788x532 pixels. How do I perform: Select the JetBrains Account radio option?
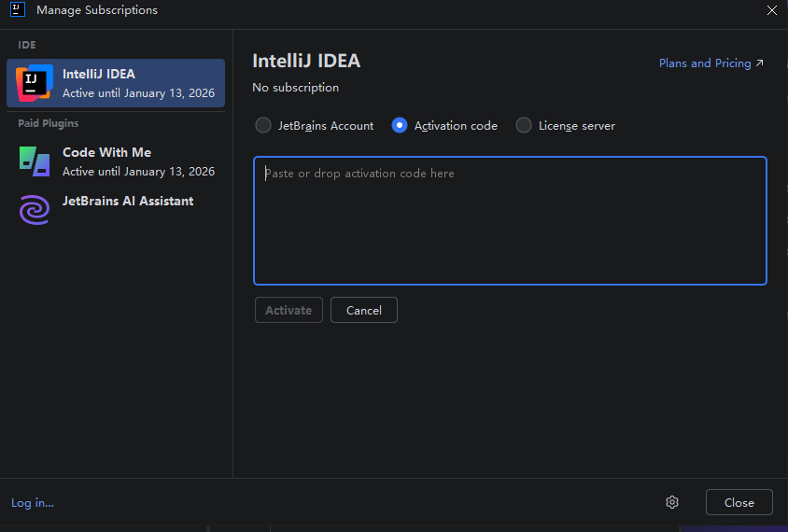(264, 125)
